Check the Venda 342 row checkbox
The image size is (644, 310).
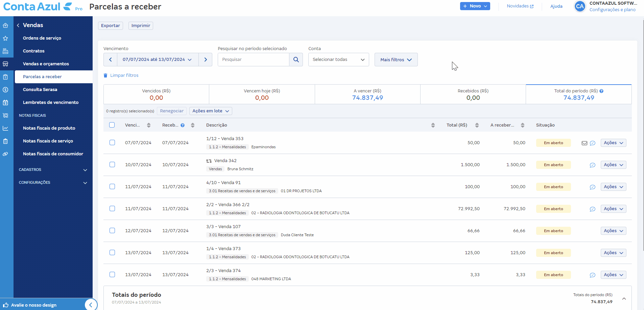(112, 164)
